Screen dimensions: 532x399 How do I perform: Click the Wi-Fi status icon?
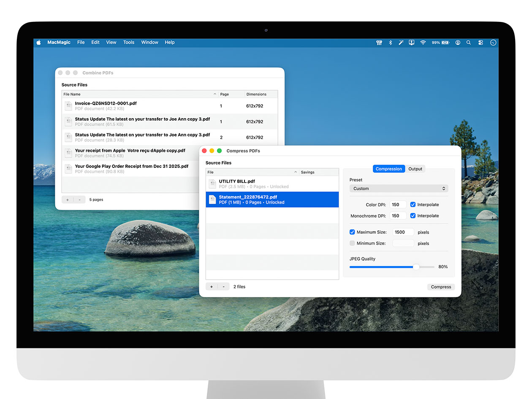423,43
